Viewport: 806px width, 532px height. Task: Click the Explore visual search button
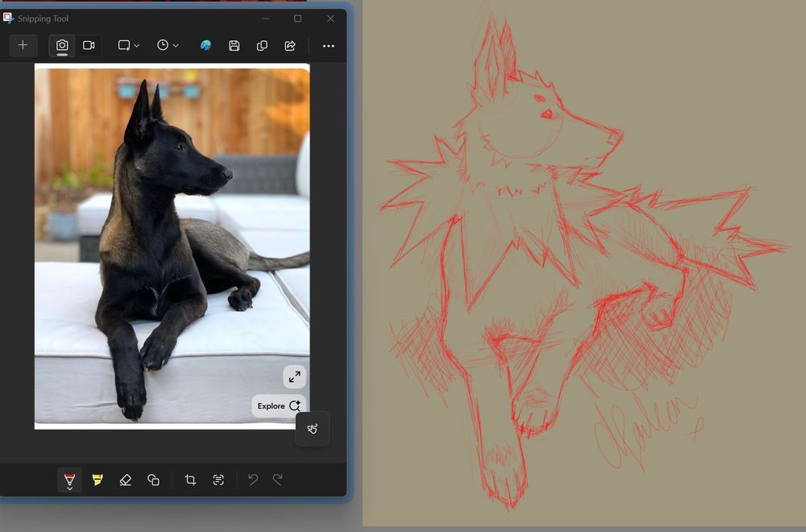click(279, 405)
